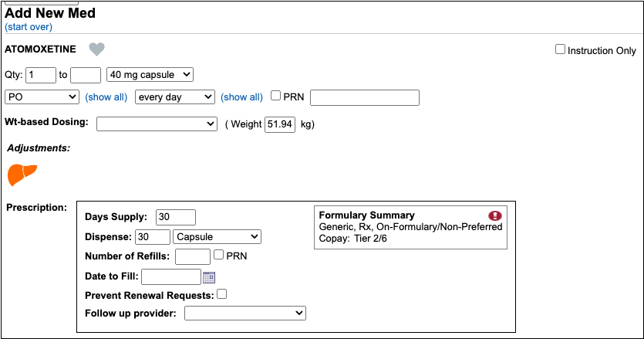Screen dimensions: 644x339
Task: Click the Days Supply input field
Action: click(175, 218)
